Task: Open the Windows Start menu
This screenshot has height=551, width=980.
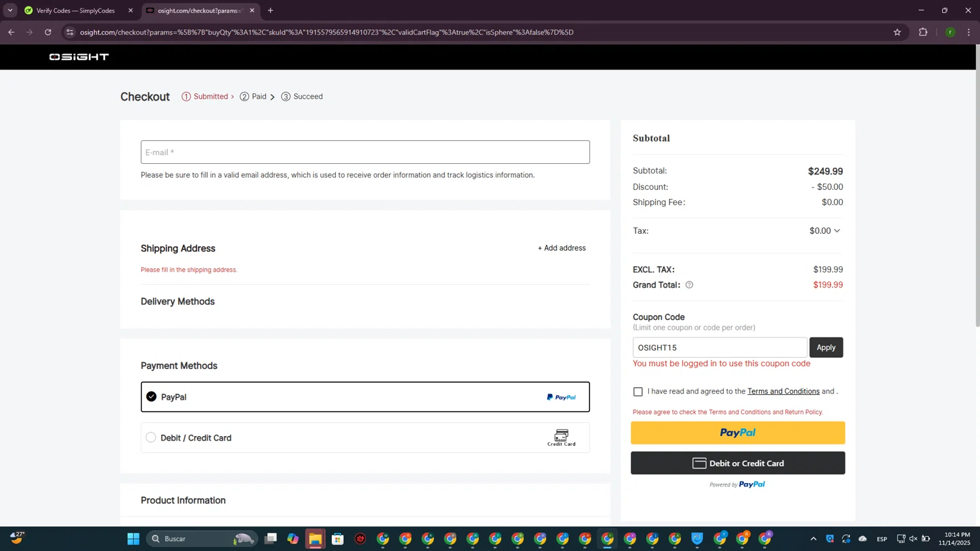Action: pos(133,539)
